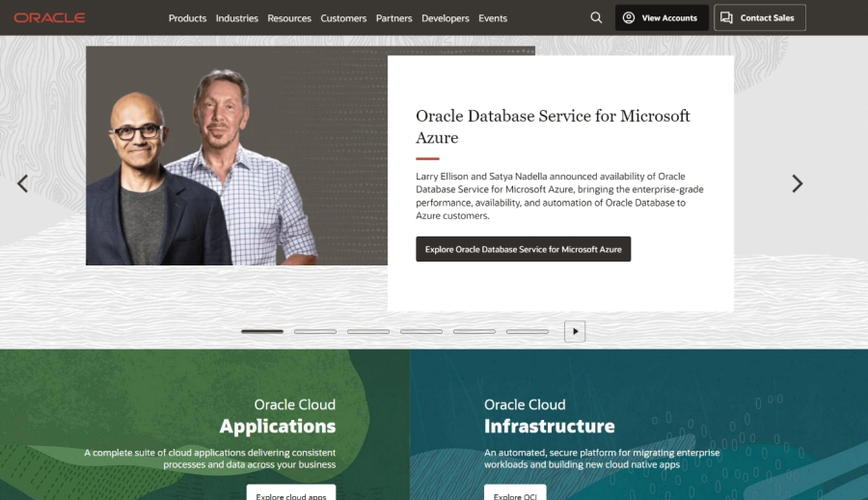Screen dimensions: 868x500
Task: Expand the Partners navigation menu
Action: click(x=394, y=18)
